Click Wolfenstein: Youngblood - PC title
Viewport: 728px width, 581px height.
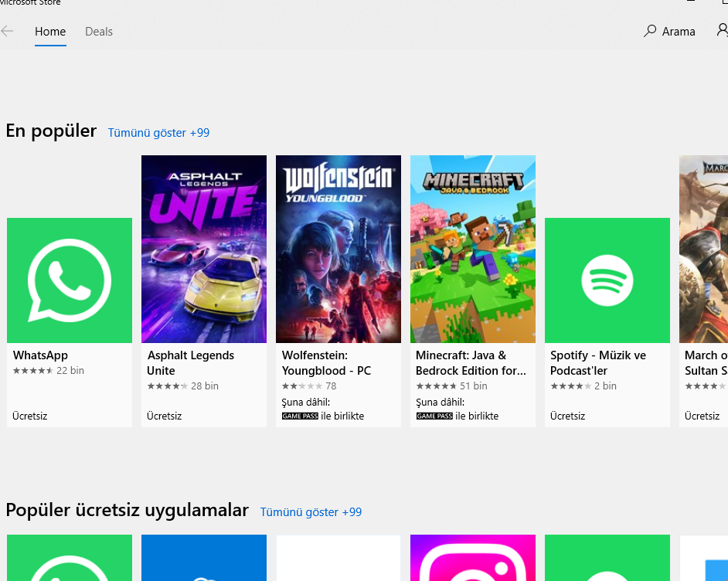[x=326, y=363]
